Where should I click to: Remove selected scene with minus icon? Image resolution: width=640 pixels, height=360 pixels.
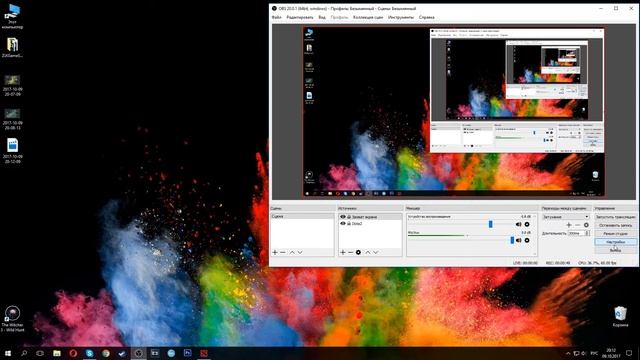[x=283, y=253]
